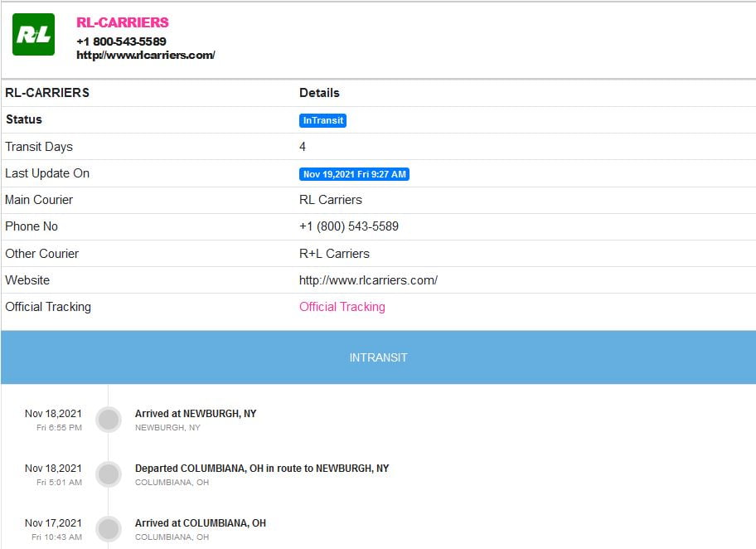Click the website value in table row
This screenshot has height=549, width=756.
pos(368,280)
